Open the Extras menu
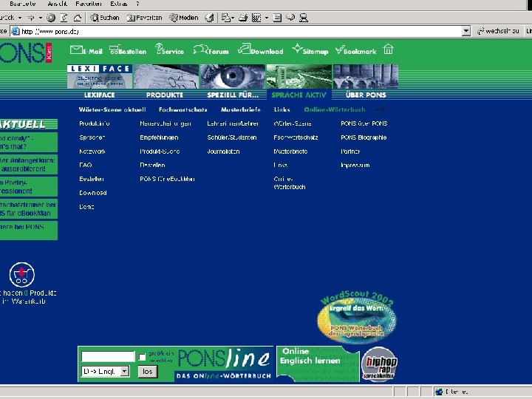 click(x=118, y=4)
